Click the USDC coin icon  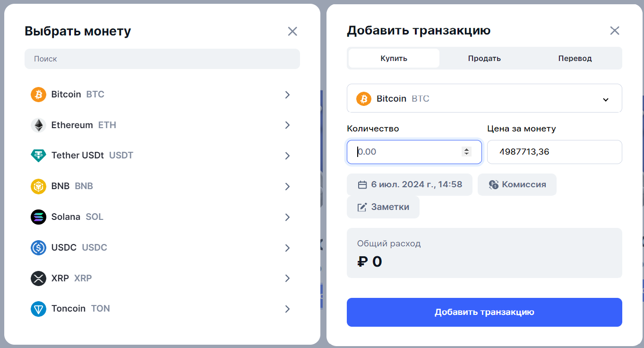tap(38, 248)
